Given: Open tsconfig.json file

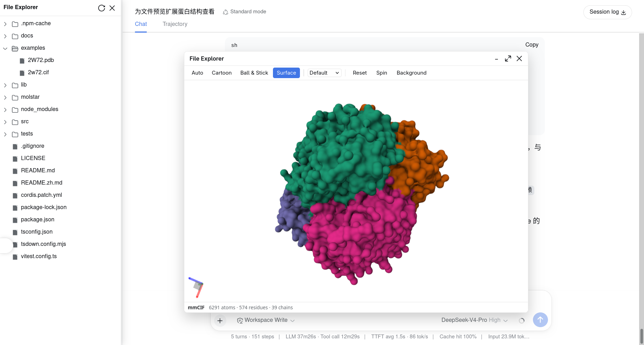Looking at the screenshot, I should 37,232.
